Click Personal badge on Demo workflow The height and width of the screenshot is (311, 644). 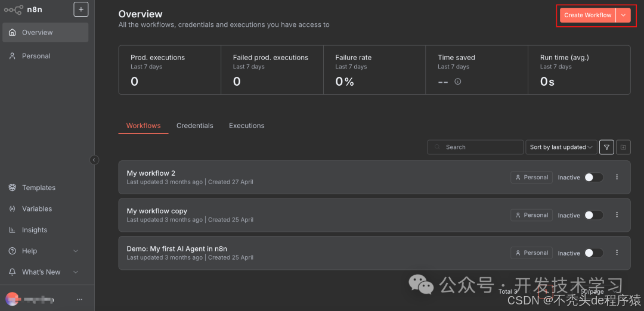coord(531,253)
